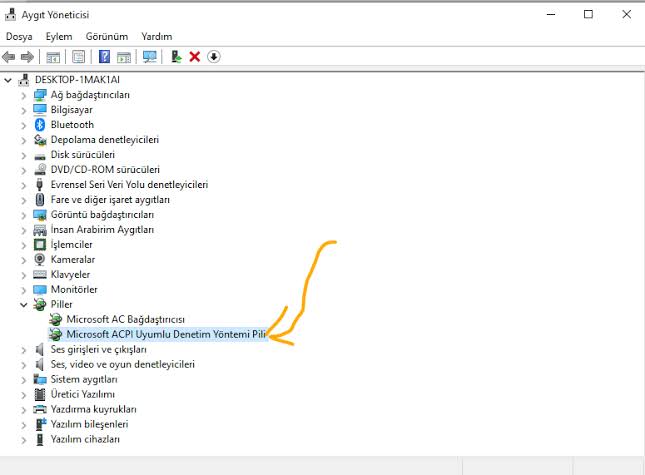The height and width of the screenshot is (475, 645).
Task: Open the Eylem menu
Action: [x=59, y=37]
